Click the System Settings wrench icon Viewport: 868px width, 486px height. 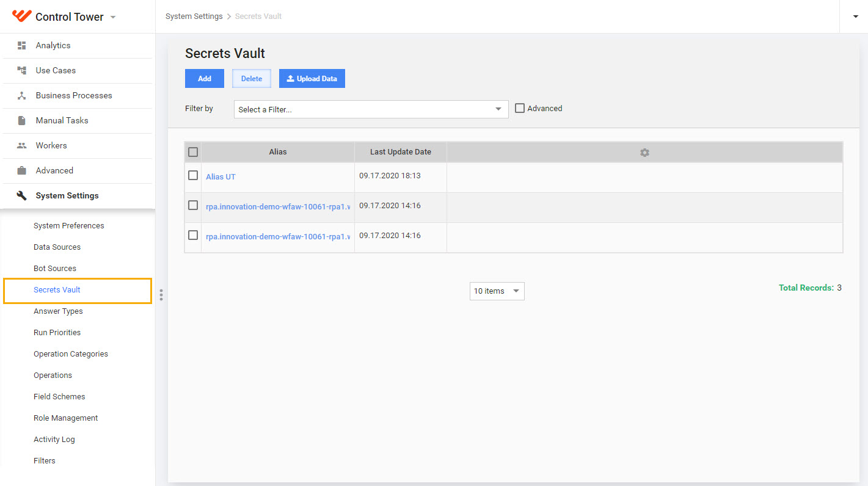click(22, 195)
